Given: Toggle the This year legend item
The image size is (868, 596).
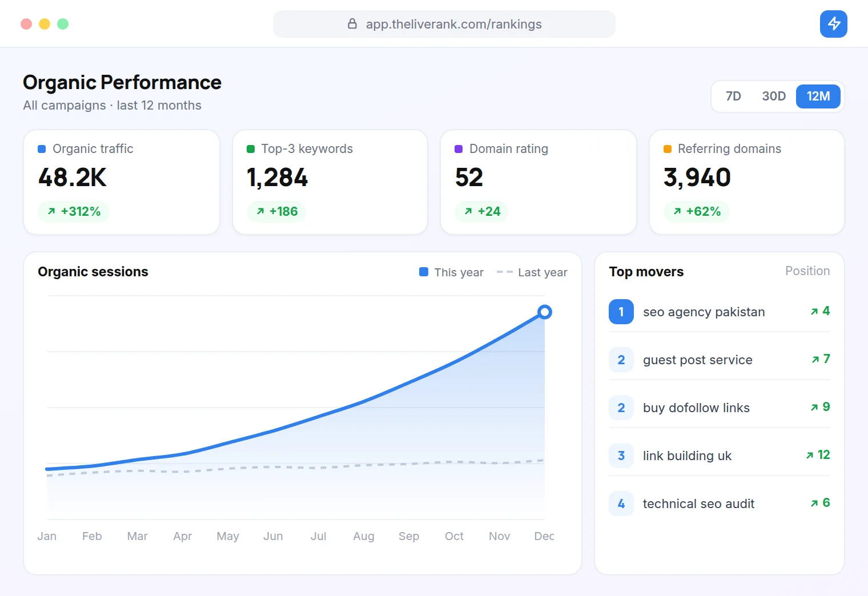Looking at the screenshot, I should (451, 272).
